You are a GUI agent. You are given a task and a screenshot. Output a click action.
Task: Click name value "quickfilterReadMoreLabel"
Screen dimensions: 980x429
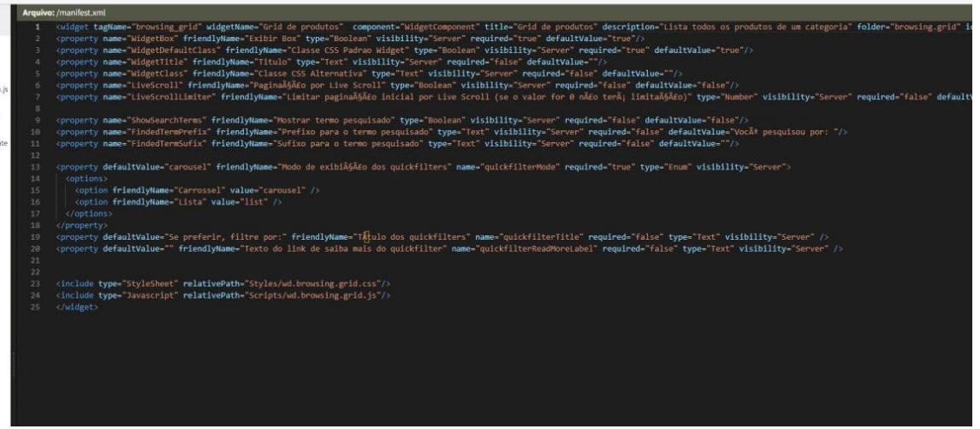pos(535,249)
